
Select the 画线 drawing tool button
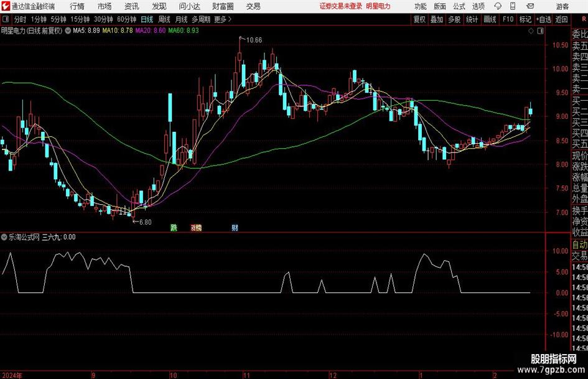[490, 19]
